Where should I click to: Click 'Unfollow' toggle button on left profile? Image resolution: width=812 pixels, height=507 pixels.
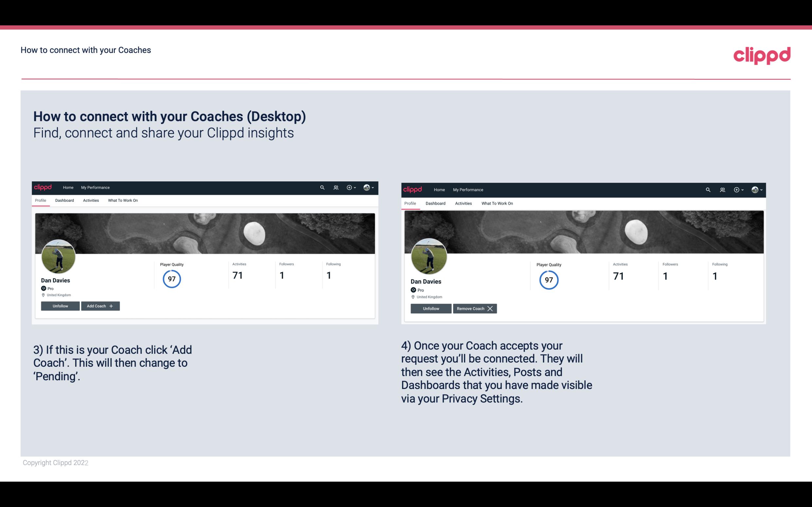(60, 306)
